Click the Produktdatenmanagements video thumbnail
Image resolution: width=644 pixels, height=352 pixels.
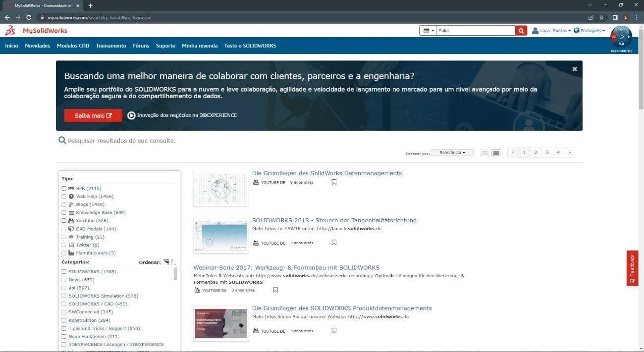[x=221, y=323]
